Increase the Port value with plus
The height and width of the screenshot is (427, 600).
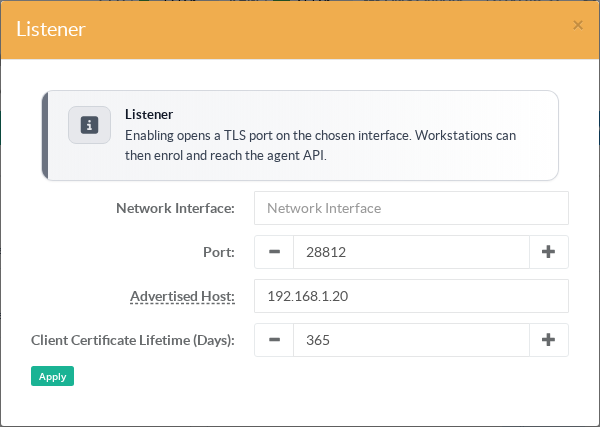coord(548,252)
